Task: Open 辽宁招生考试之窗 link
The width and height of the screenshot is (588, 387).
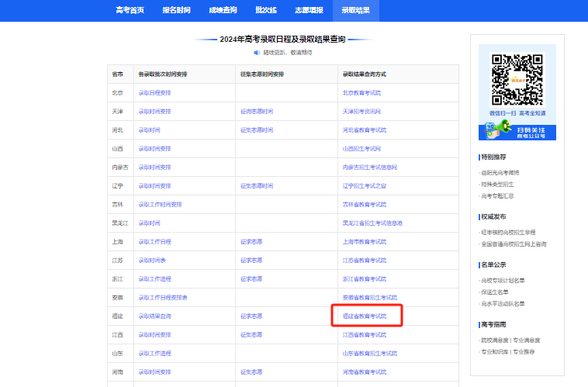Action: point(364,186)
